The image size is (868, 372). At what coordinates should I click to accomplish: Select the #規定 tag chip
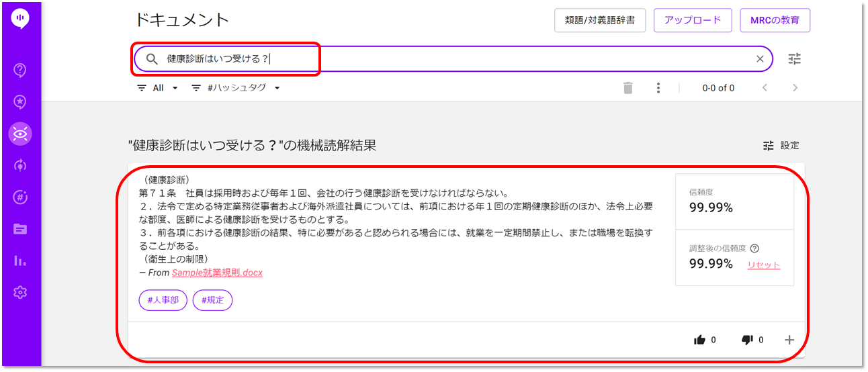click(212, 300)
